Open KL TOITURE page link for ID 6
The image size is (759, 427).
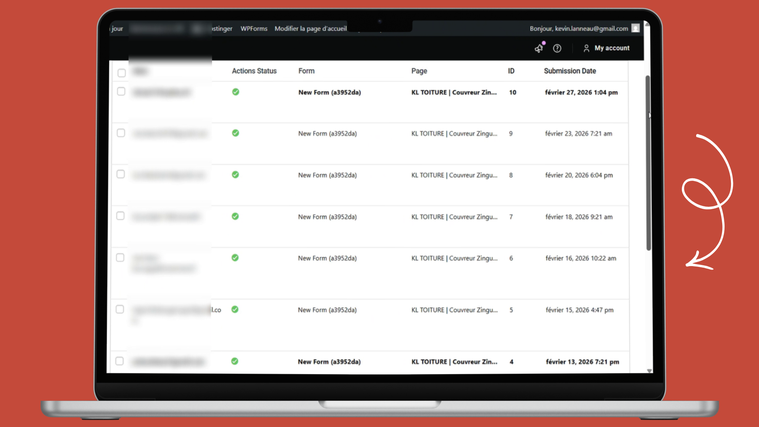coord(454,259)
